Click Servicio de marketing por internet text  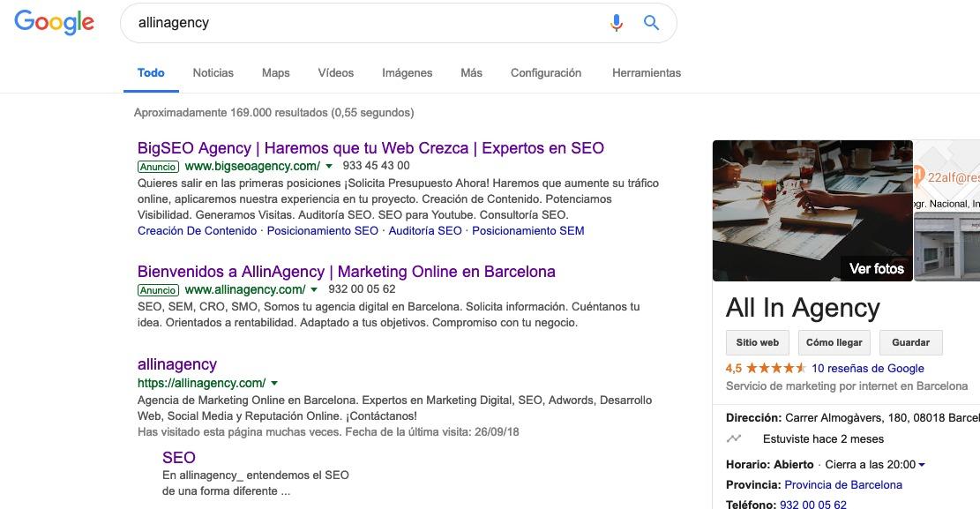[x=847, y=385]
